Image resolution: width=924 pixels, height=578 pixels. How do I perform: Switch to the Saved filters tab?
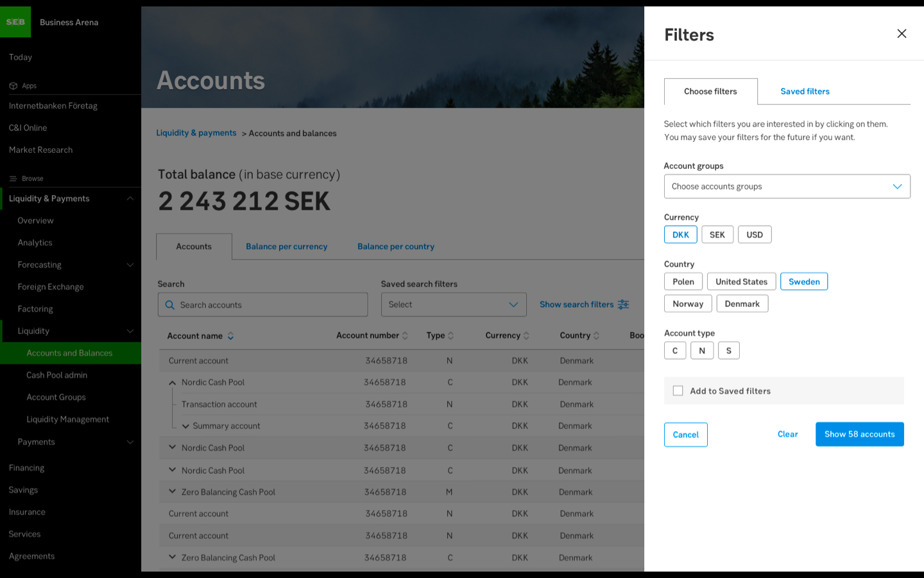pos(805,92)
